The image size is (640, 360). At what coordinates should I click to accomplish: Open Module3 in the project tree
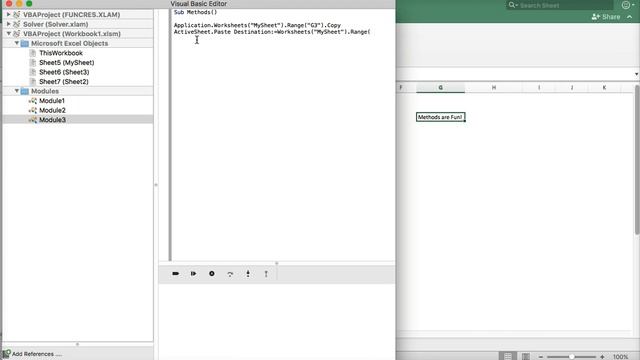pyautogui.click(x=52, y=120)
